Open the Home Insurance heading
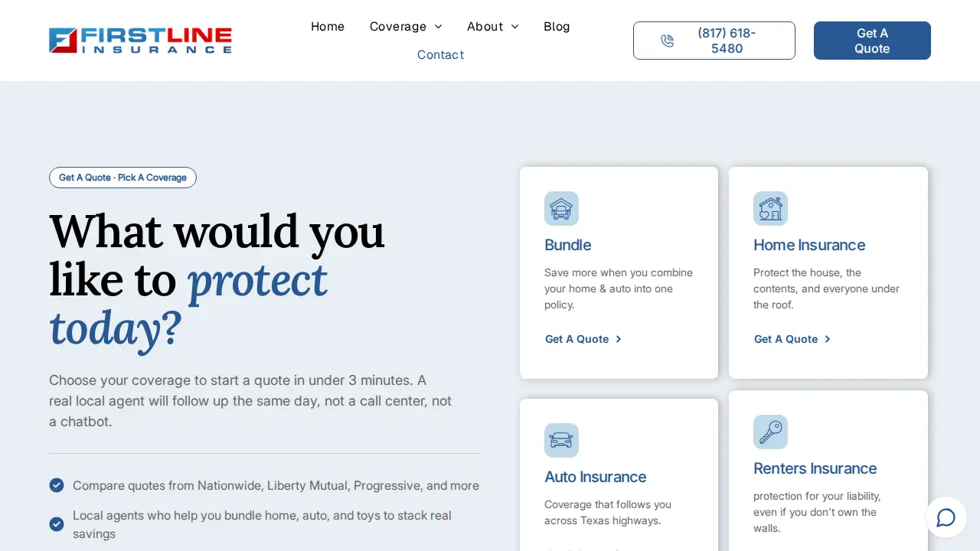The width and height of the screenshot is (980, 551). coord(809,245)
